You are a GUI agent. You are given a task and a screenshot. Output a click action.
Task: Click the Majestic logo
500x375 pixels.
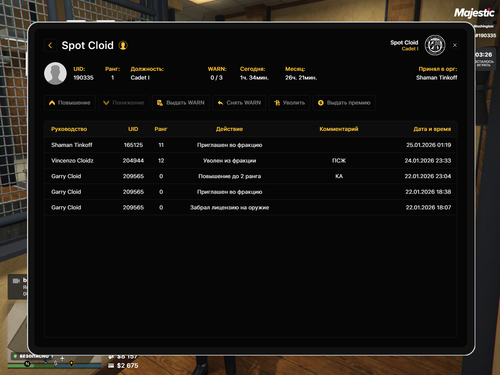point(474,13)
